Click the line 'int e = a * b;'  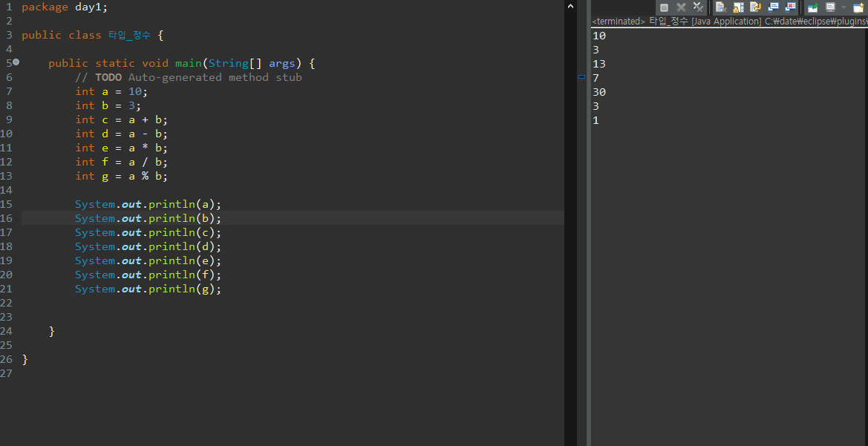(121, 148)
